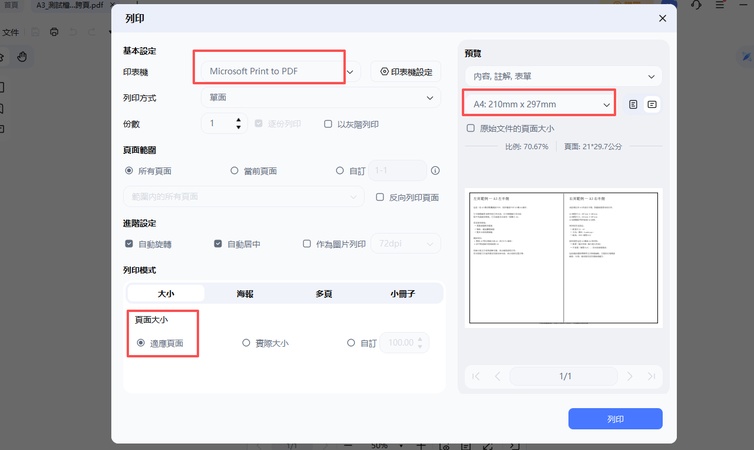
Task: Enable grayscale printing checkbox
Action: pyautogui.click(x=328, y=124)
